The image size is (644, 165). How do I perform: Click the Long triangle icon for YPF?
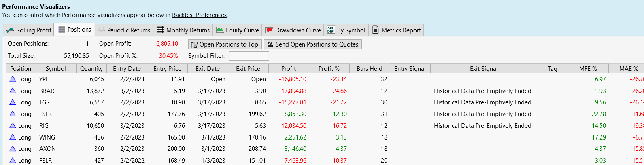click(x=13, y=79)
